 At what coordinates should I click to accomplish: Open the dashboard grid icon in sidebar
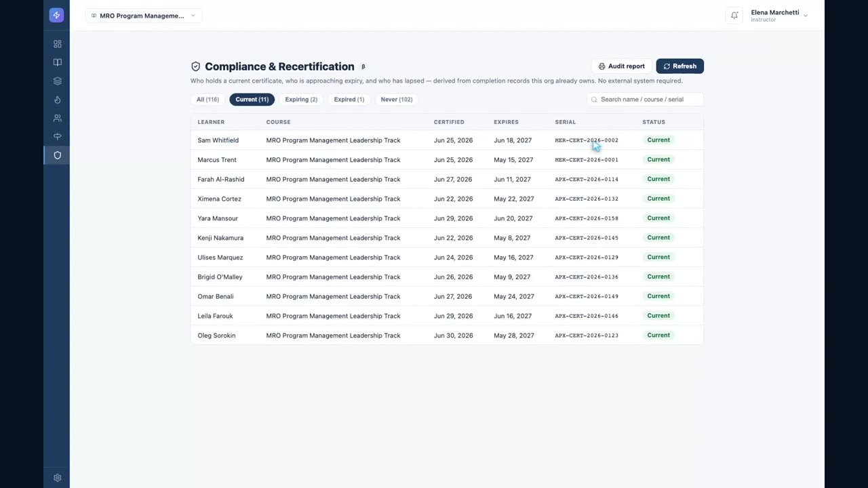point(57,44)
